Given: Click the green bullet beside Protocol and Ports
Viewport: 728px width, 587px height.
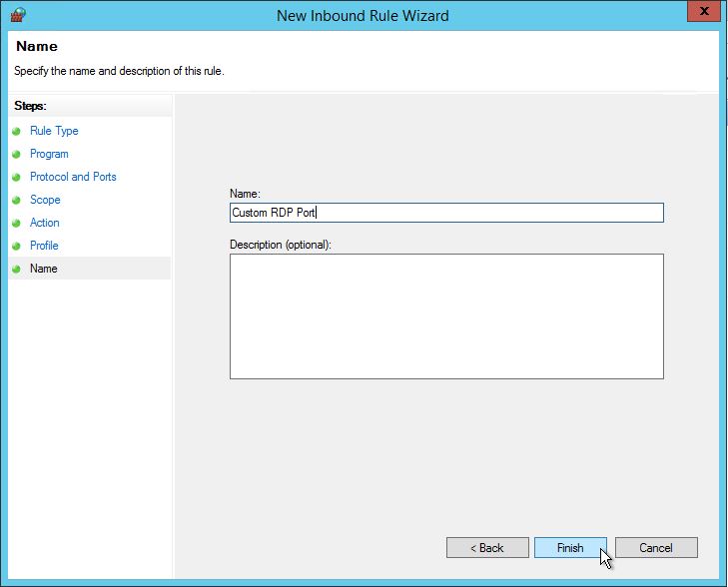Looking at the screenshot, I should tap(16, 178).
